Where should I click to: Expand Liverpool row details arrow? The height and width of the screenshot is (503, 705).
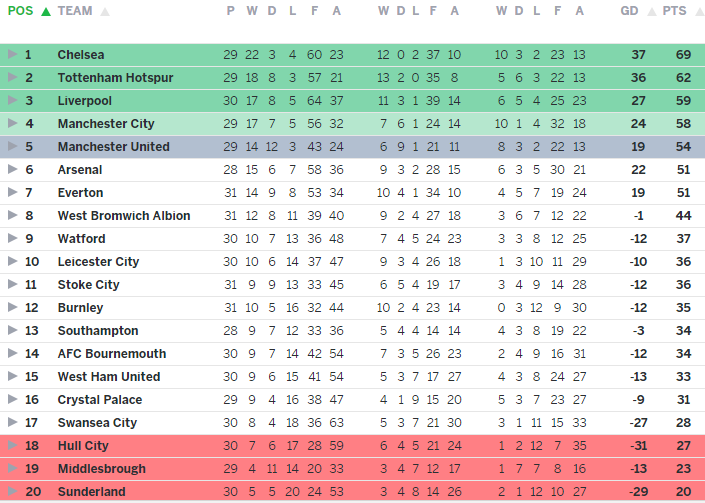coord(12,101)
